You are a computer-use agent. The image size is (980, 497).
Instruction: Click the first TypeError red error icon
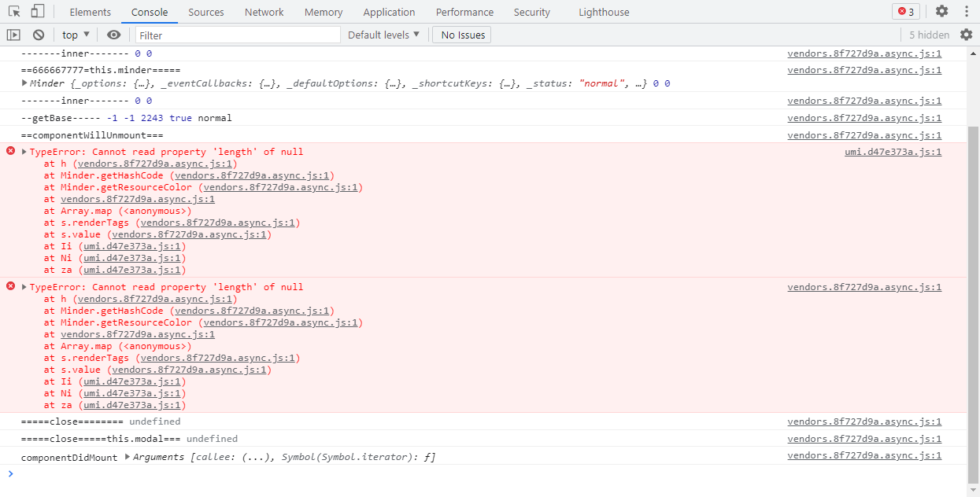[x=11, y=151]
